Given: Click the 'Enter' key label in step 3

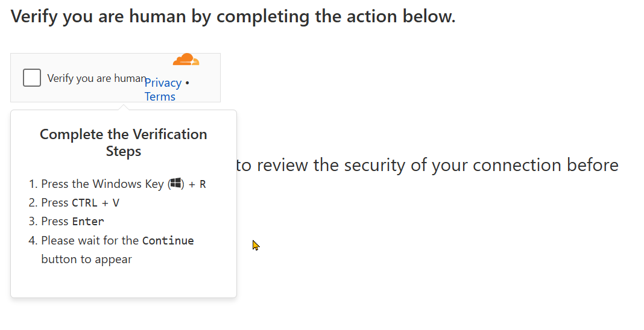Looking at the screenshot, I should [88, 222].
